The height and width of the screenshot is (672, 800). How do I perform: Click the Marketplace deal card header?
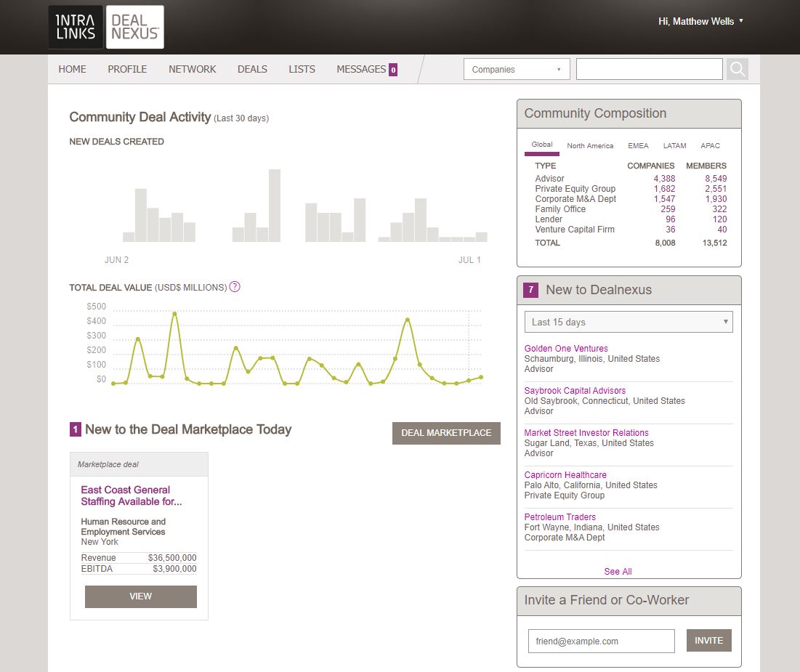coord(139,464)
